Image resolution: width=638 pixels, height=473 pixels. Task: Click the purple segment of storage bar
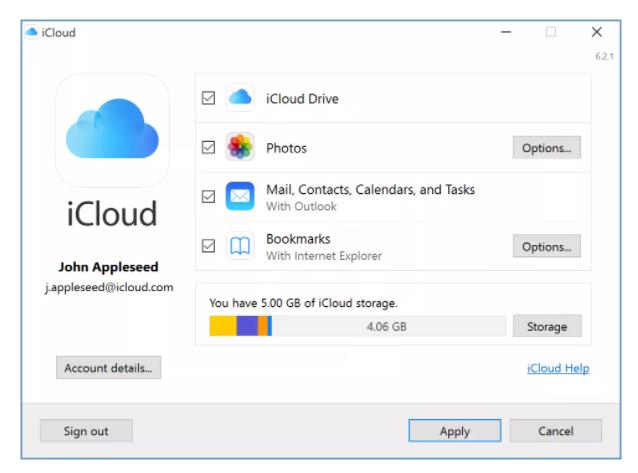tap(247, 326)
